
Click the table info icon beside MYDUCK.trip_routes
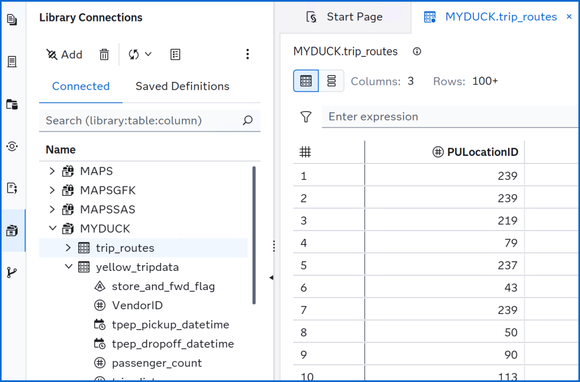pyautogui.click(x=417, y=51)
